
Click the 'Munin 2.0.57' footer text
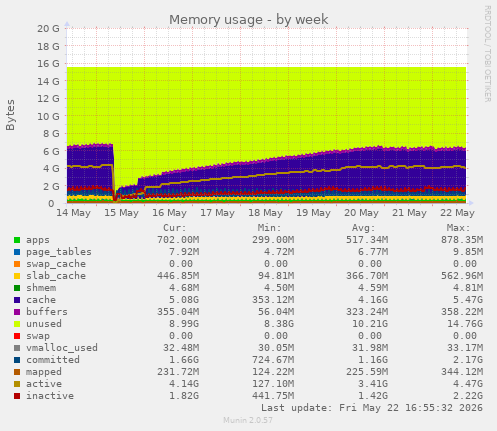(248, 420)
